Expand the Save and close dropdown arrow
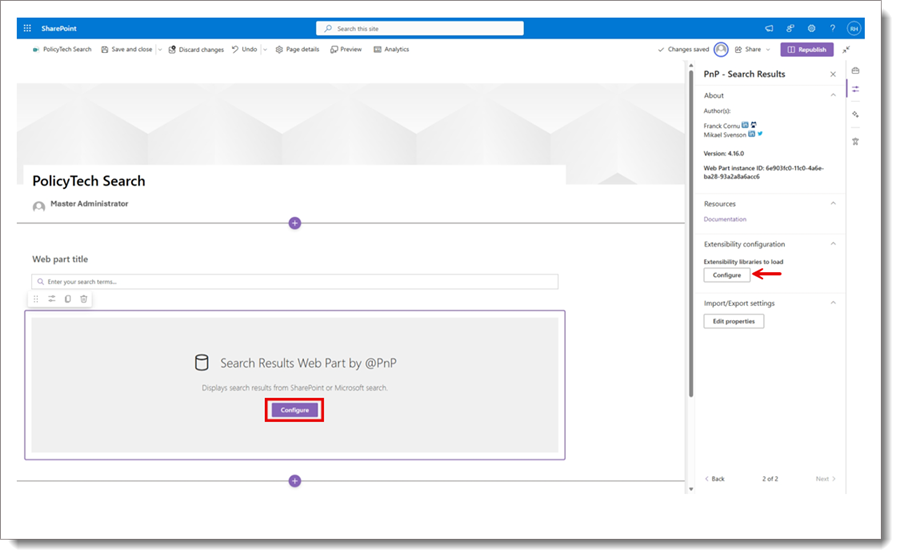Screen dimensions: 900x558 click(159, 49)
